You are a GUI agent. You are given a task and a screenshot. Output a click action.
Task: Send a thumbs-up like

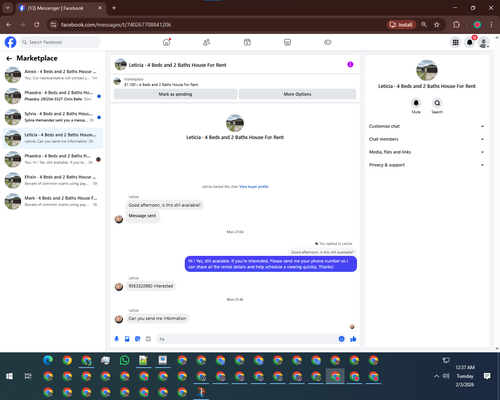pyautogui.click(x=353, y=339)
